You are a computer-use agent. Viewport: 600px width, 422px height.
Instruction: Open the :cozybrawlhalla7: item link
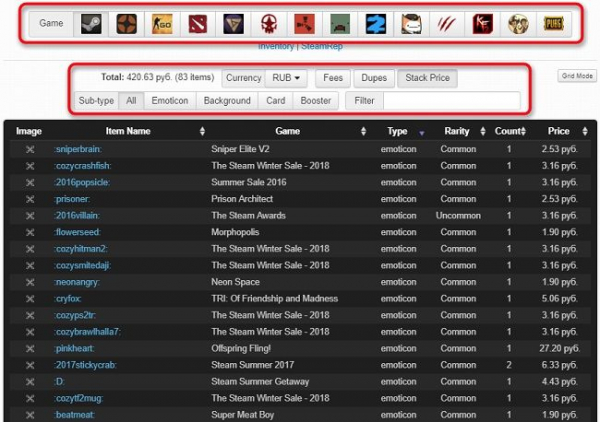(x=87, y=332)
